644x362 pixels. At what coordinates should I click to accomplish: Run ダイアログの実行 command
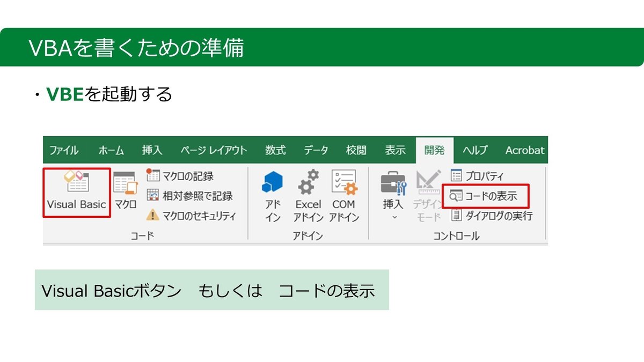click(491, 216)
